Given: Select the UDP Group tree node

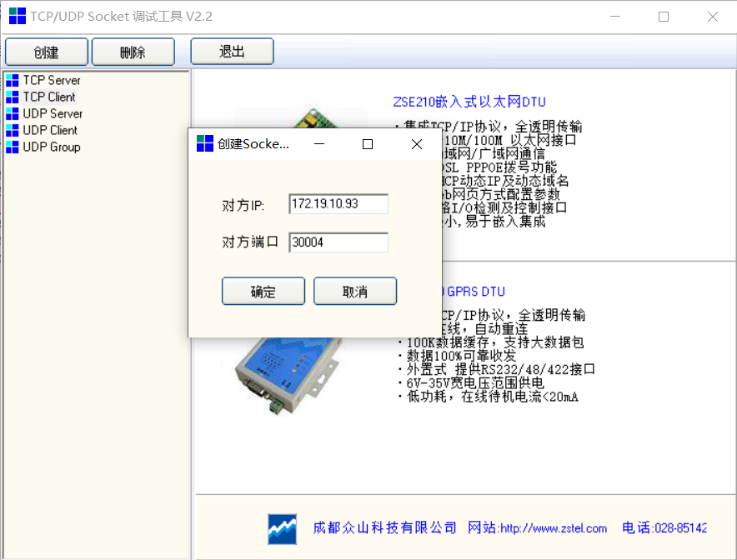Looking at the screenshot, I should 52,147.
